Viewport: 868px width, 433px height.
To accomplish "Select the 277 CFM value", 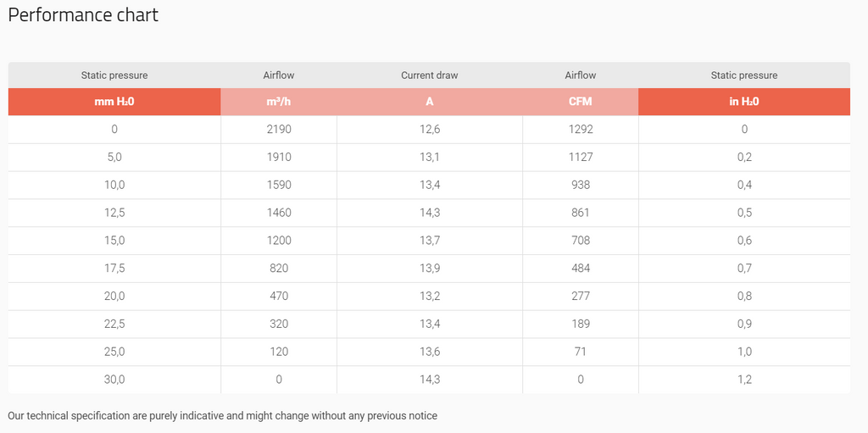I will (581, 297).
